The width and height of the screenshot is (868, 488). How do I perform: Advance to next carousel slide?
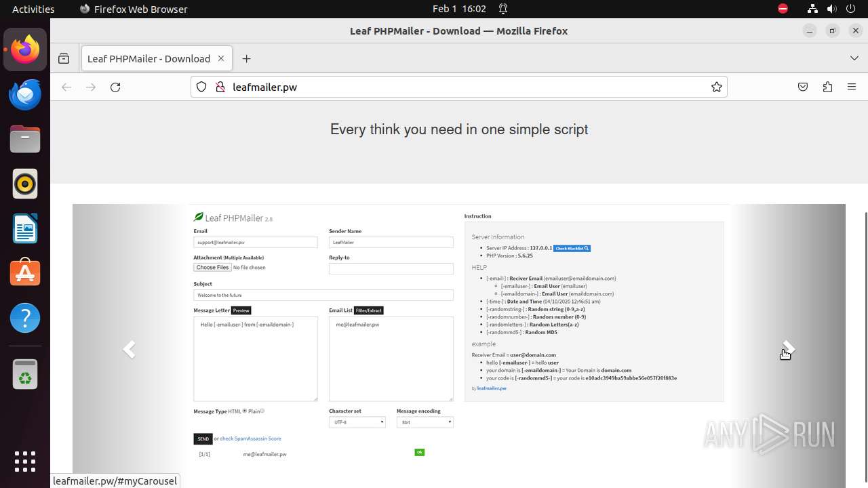pyautogui.click(x=788, y=349)
